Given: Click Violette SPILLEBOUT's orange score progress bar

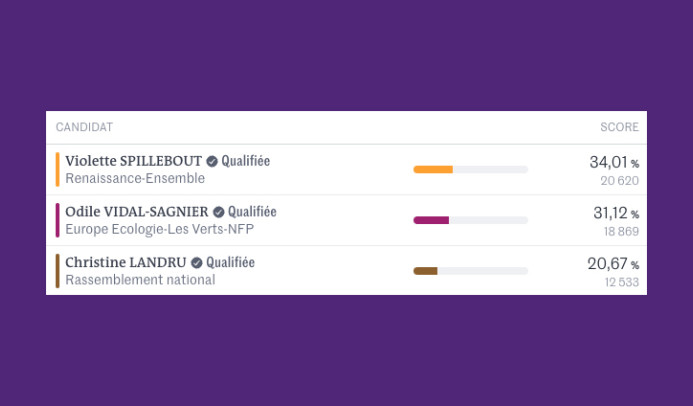Looking at the screenshot, I should tap(470, 169).
